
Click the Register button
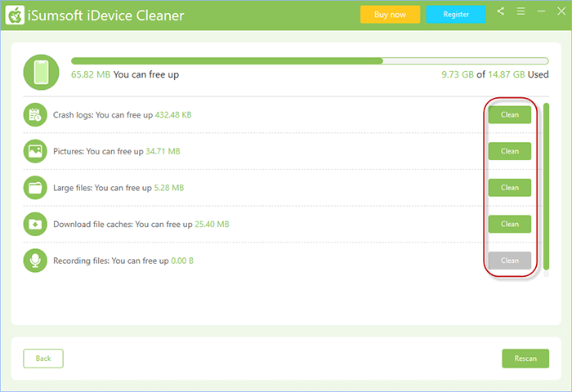456,15
